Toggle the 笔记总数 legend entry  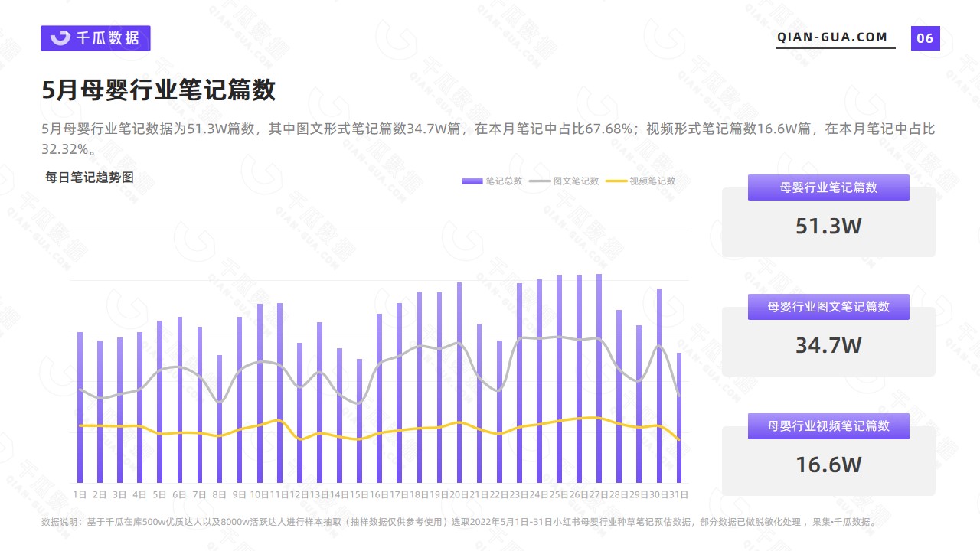click(492, 181)
